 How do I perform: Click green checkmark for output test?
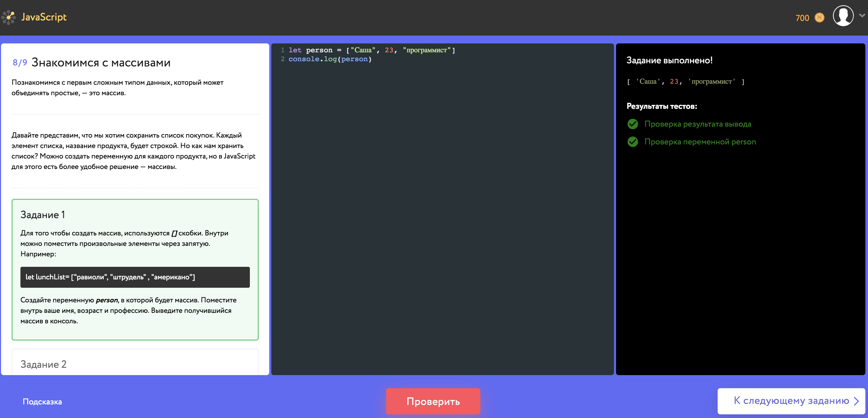pos(633,124)
